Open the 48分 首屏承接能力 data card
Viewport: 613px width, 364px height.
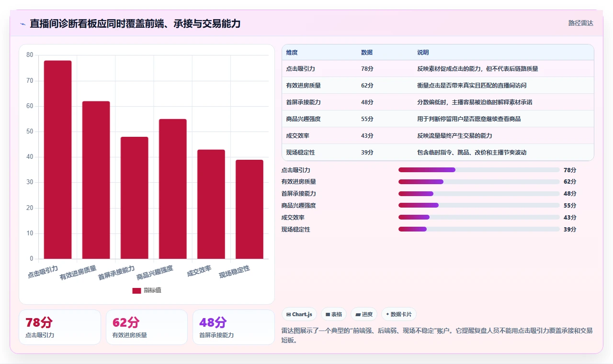point(233,327)
